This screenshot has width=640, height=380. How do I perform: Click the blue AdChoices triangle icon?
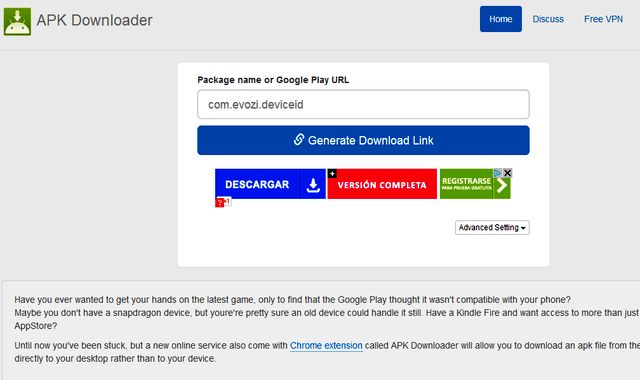[498, 173]
